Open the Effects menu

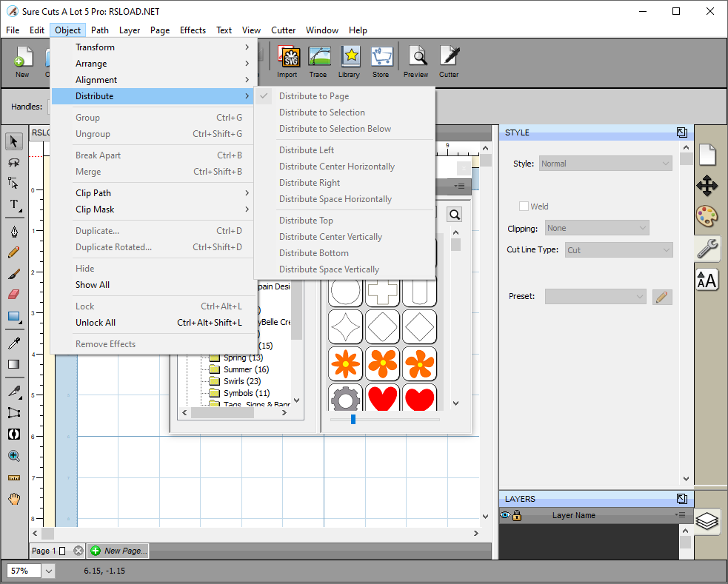(193, 30)
